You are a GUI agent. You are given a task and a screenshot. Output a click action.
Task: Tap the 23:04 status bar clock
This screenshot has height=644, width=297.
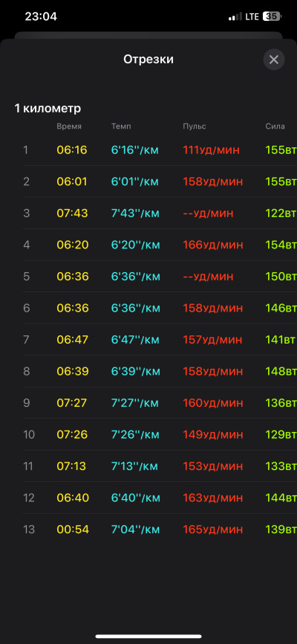click(x=41, y=16)
